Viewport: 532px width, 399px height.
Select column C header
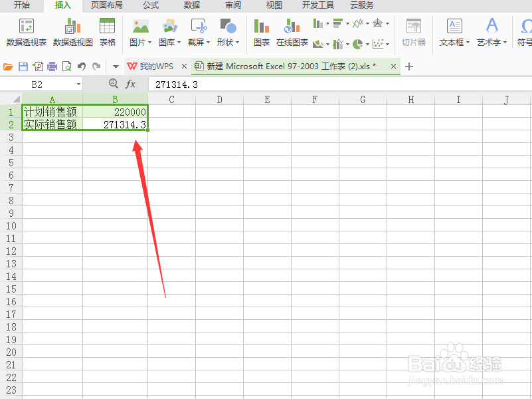pos(171,99)
